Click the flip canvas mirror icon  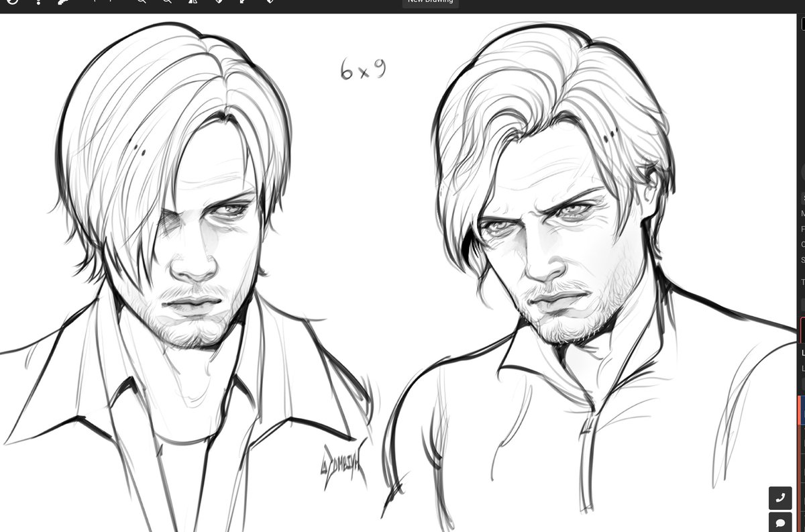(193, 2)
